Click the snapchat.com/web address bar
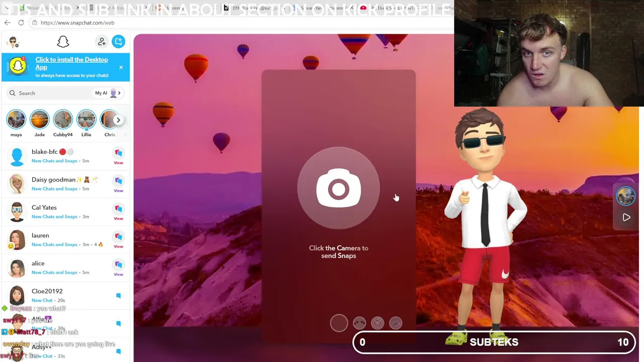This screenshot has width=644, height=362. pyautogui.click(x=242, y=23)
